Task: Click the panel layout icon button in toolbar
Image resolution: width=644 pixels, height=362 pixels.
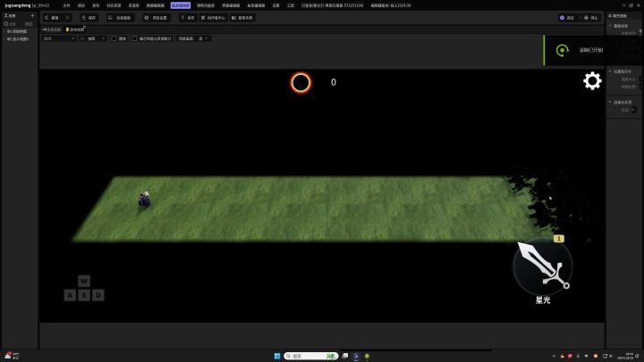Action: coord(120,18)
